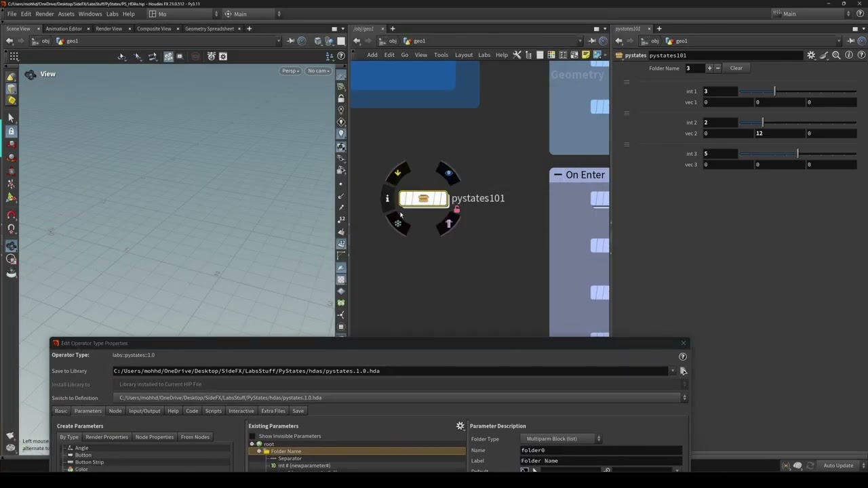Click the int 1 slider handle
The height and width of the screenshot is (488, 868).
pos(774,91)
